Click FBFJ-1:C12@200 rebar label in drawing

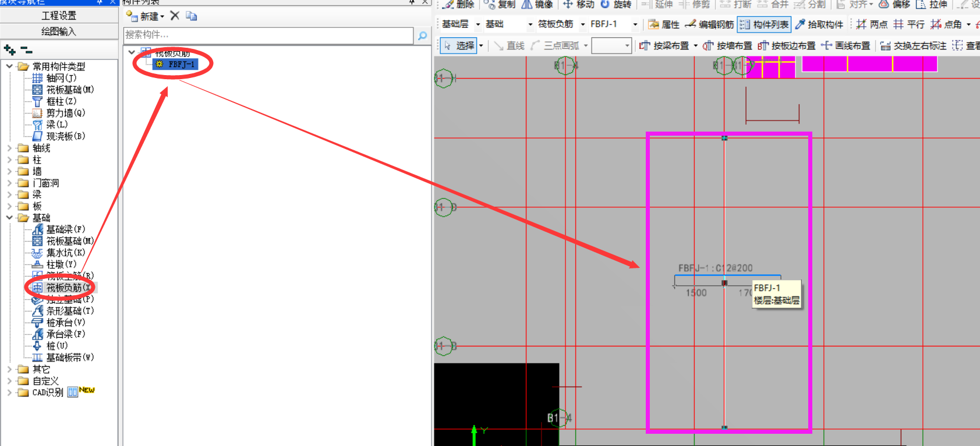pyautogui.click(x=715, y=268)
